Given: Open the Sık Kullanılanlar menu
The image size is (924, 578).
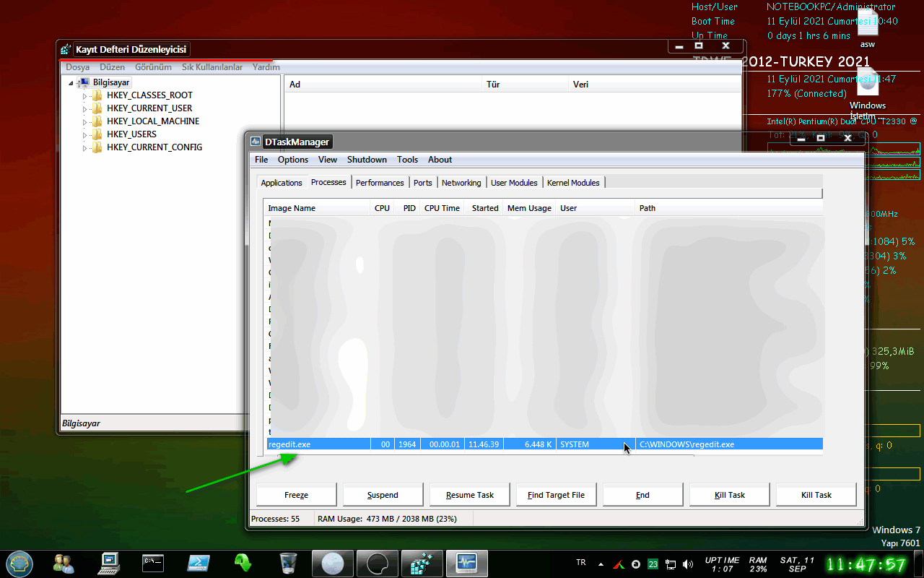Looking at the screenshot, I should coord(212,67).
